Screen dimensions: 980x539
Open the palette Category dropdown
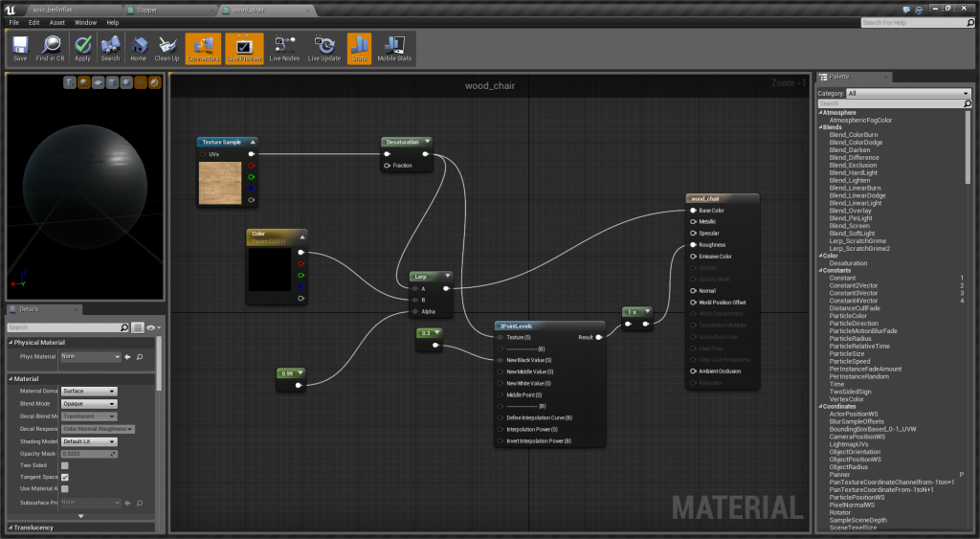[907, 93]
